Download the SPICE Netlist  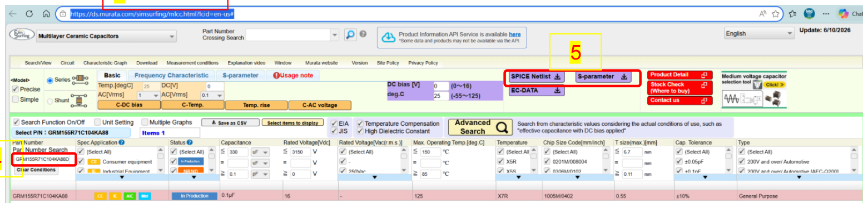pos(537,77)
